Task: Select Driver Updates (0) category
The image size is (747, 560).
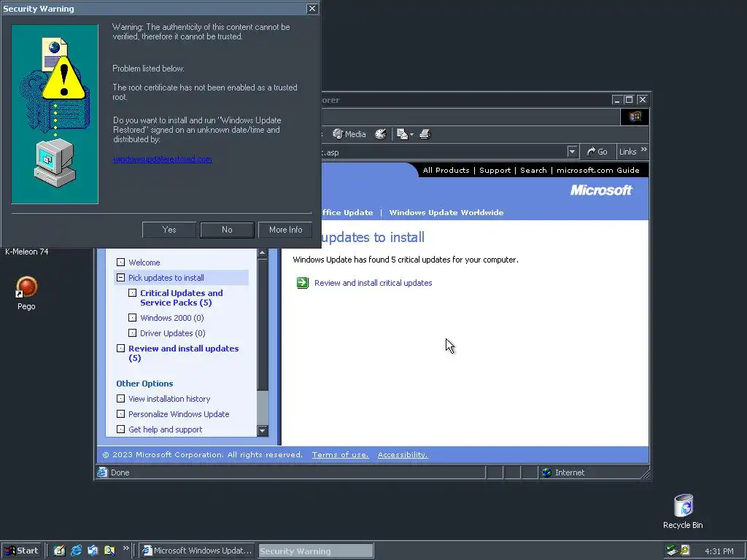Action: tap(172, 332)
